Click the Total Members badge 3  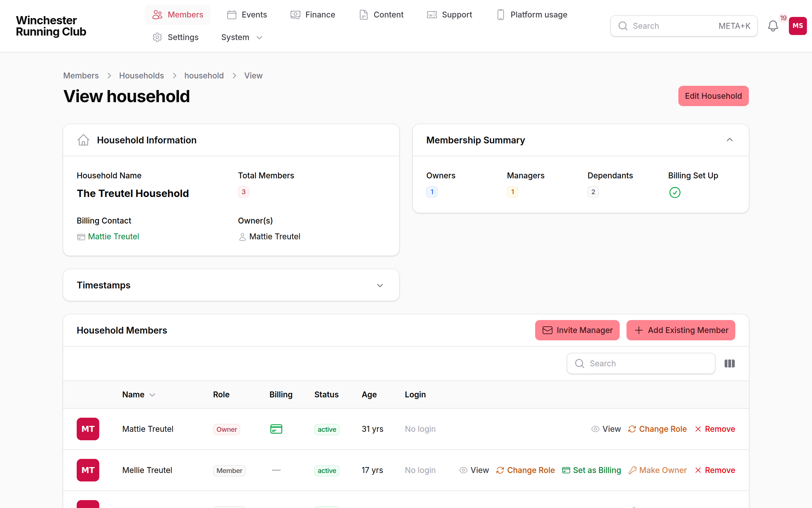point(244,192)
